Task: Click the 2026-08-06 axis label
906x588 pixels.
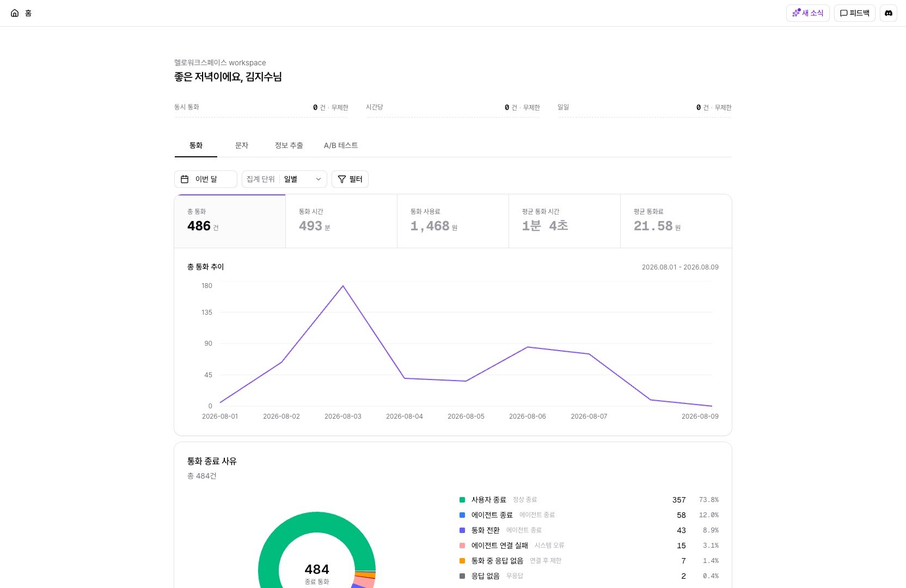Action: point(528,416)
